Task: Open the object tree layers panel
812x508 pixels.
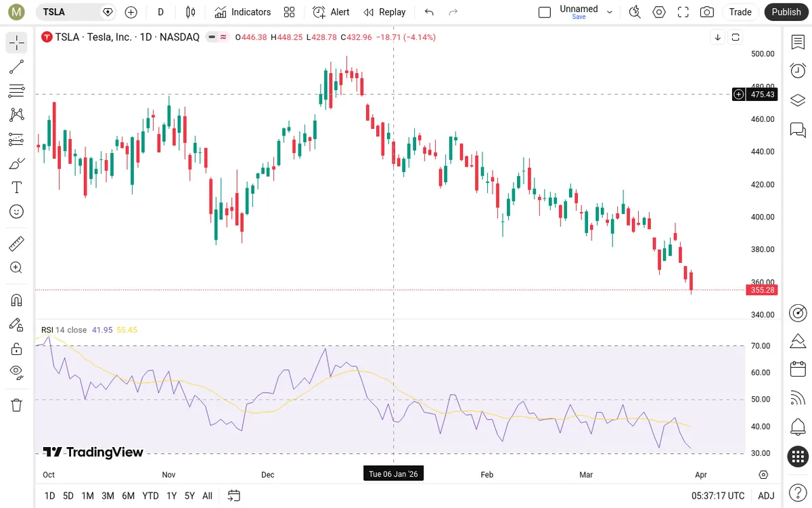Action: [798, 100]
